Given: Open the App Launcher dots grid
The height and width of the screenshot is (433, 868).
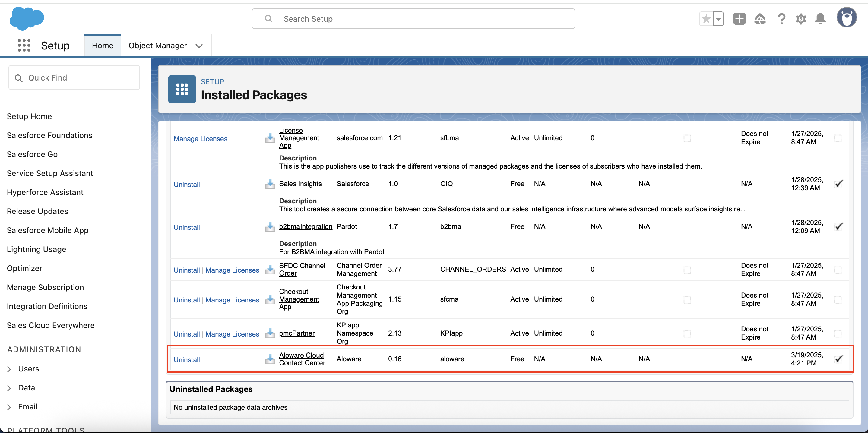Looking at the screenshot, I should coord(24,45).
